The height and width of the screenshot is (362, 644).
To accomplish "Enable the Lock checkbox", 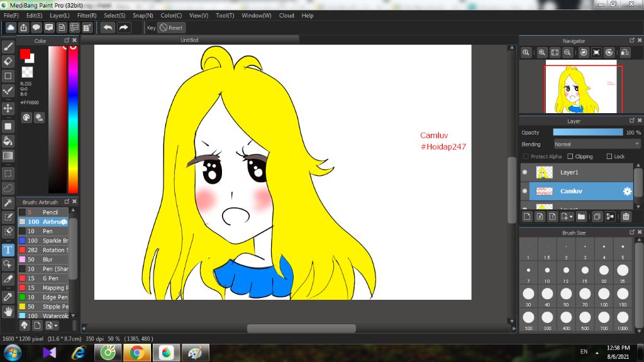I will pyautogui.click(x=609, y=156).
